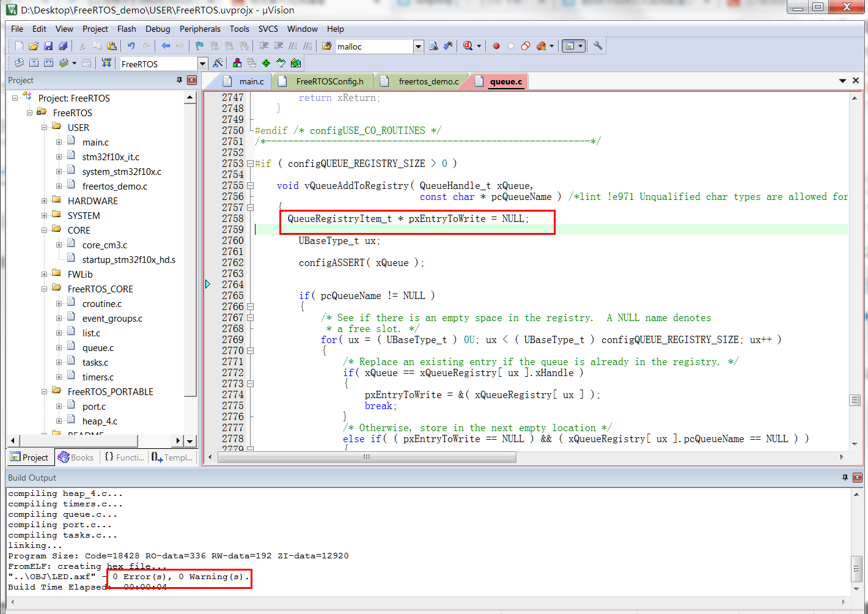This screenshot has height=614, width=868.
Task: Toggle the enable/disable breakpoint hollow circle icon
Action: coord(511,46)
